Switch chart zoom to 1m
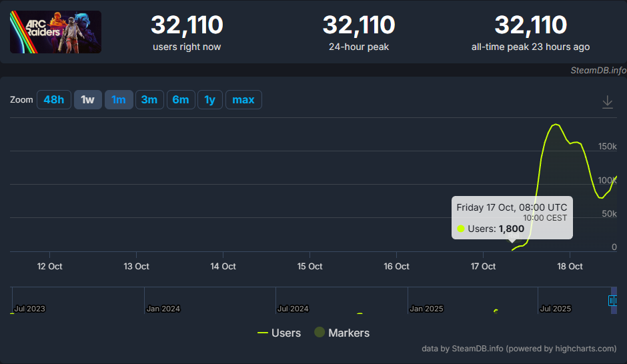627x364 pixels. pyautogui.click(x=118, y=99)
